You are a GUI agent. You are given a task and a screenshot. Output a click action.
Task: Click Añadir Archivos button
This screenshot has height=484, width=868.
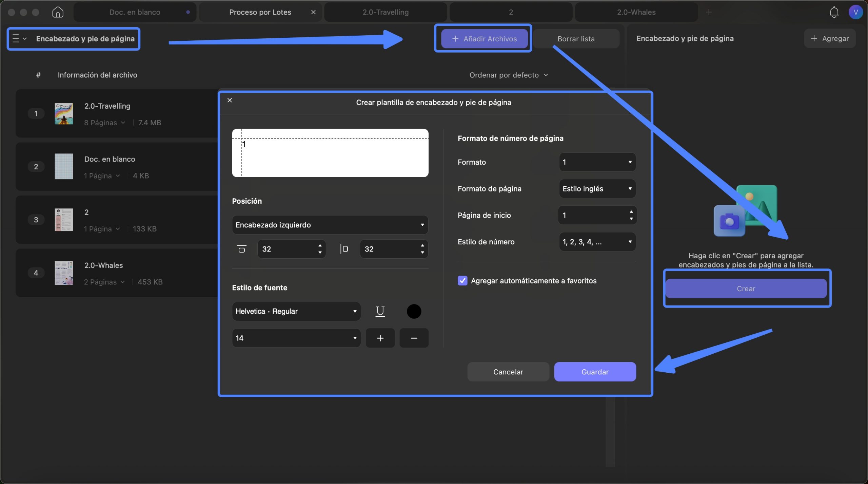click(484, 39)
